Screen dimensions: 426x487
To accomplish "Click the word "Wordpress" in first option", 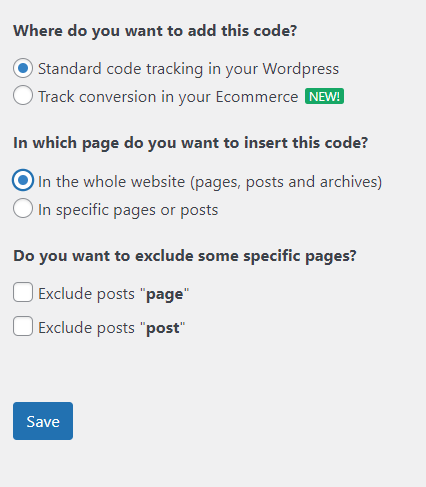I will (x=301, y=69).
